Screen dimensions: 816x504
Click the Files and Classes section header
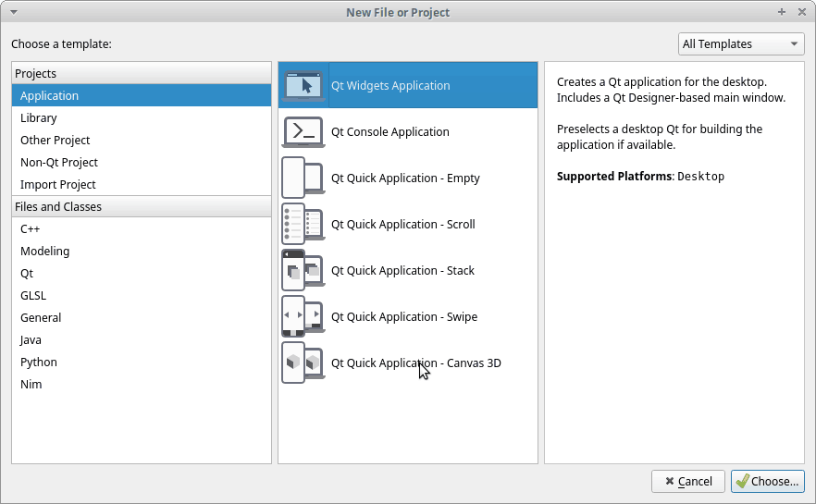click(142, 206)
